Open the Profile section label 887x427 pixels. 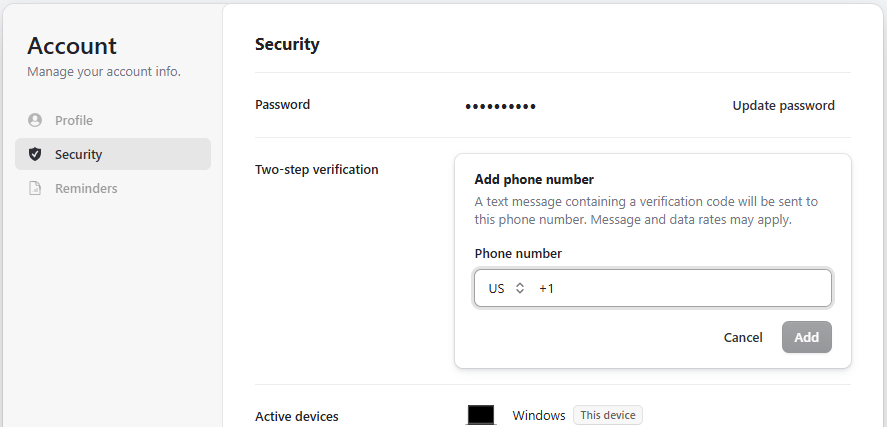tap(74, 120)
